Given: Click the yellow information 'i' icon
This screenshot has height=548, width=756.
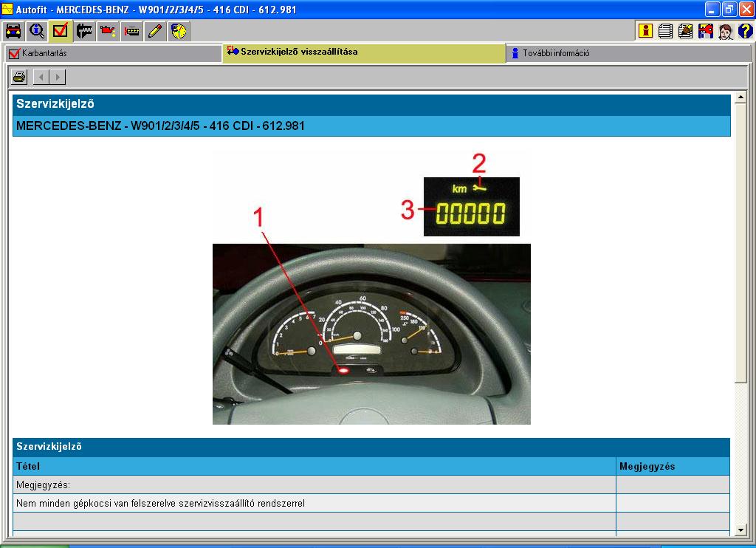Looking at the screenshot, I should pyautogui.click(x=645, y=31).
